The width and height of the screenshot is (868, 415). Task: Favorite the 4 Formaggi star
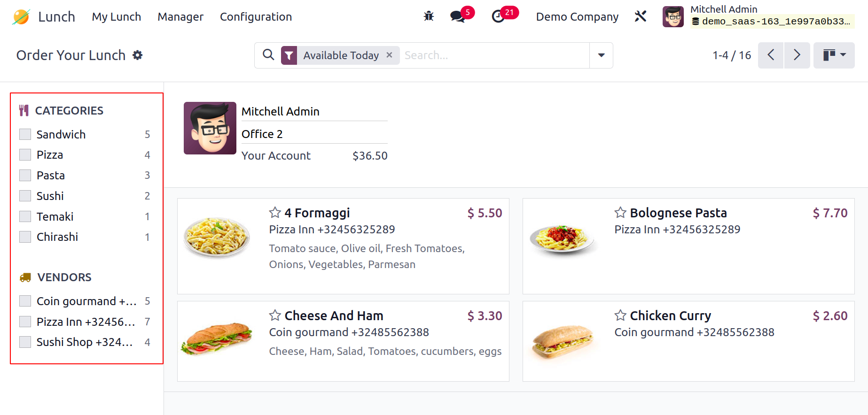[275, 213]
